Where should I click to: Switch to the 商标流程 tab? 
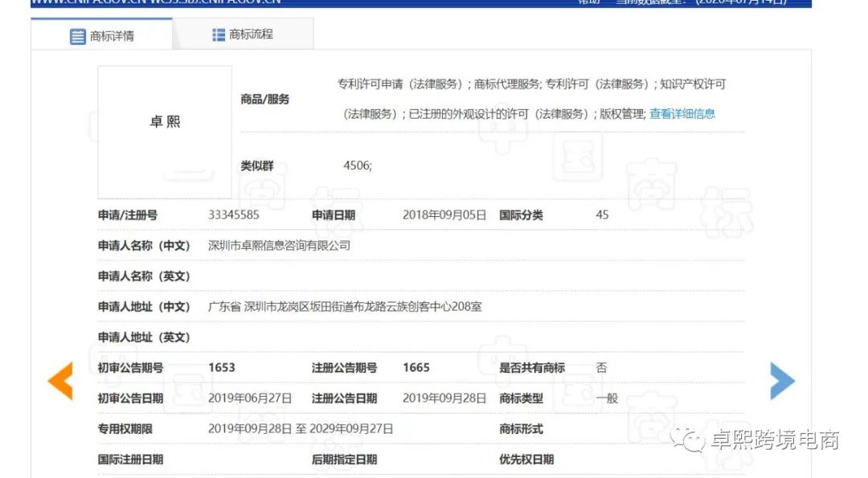[x=243, y=35]
